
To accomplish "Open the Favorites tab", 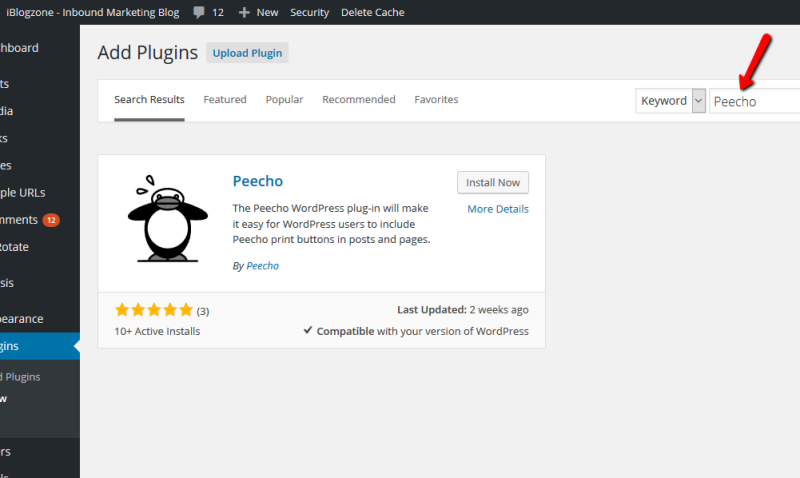I will pyautogui.click(x=436, y=99).
